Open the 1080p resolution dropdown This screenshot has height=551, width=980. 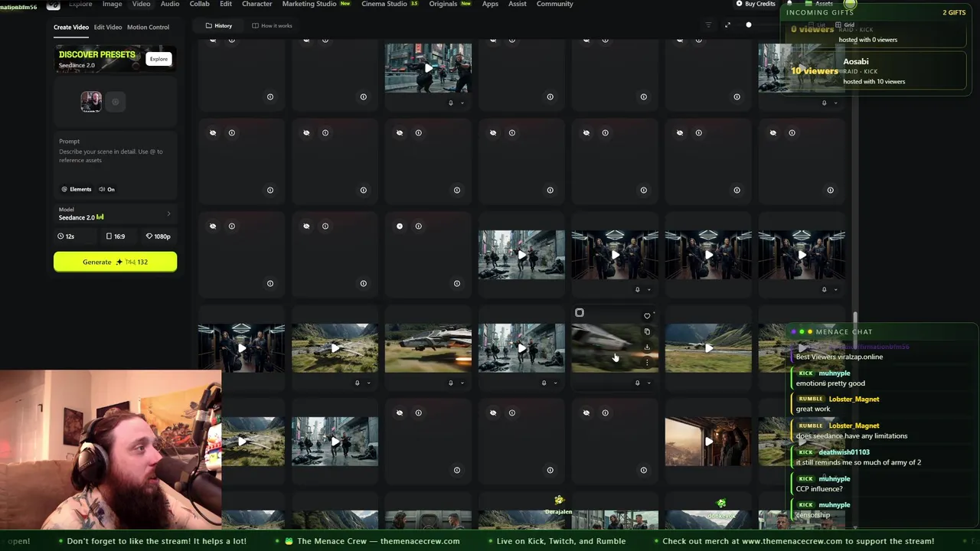tap(158, 236)
